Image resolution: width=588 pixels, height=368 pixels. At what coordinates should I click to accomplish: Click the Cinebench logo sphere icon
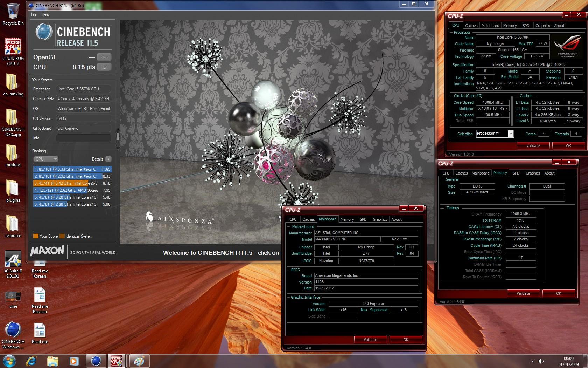44,32
